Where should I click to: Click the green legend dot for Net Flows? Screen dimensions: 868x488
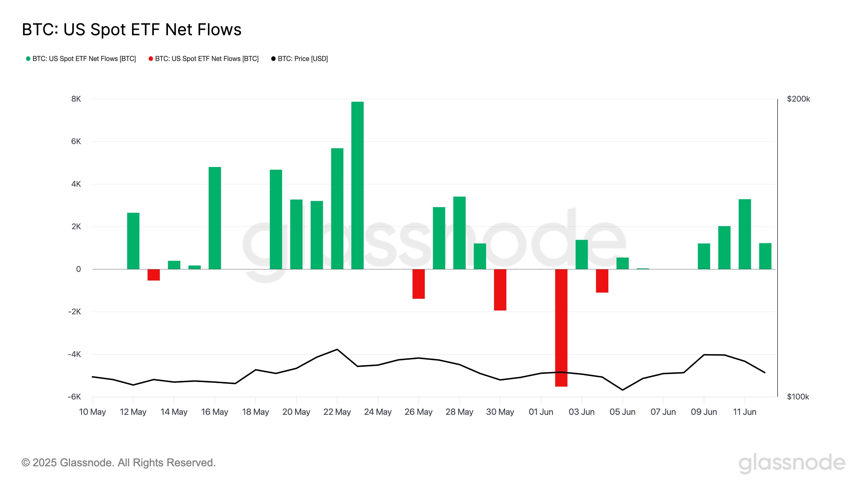coord(28,59)
